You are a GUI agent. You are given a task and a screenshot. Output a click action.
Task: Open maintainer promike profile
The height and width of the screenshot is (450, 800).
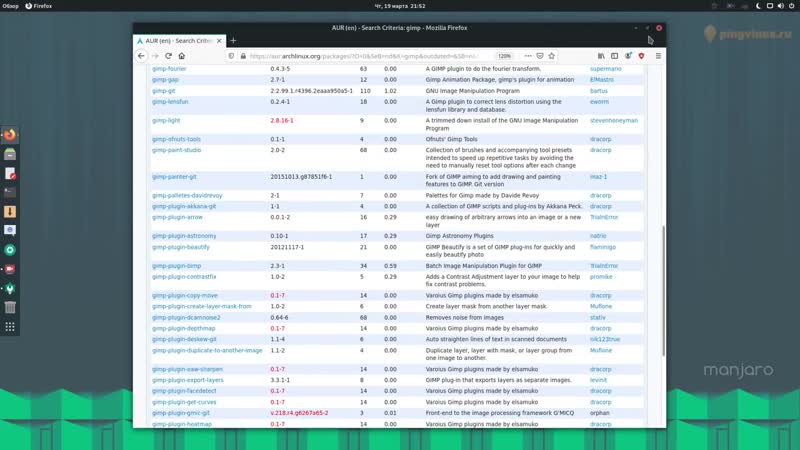tap(601, 277)
